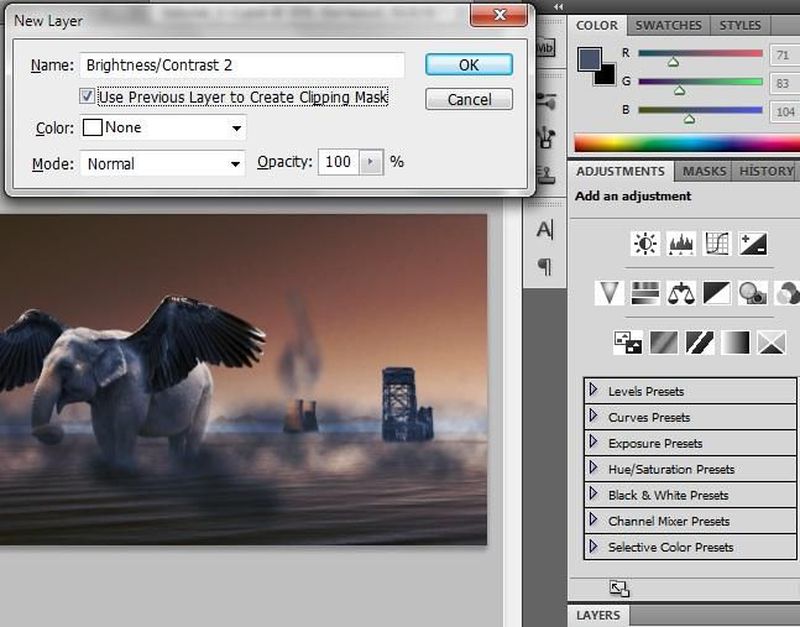Open the layer Color dropdown

click(x=163, y=128)
